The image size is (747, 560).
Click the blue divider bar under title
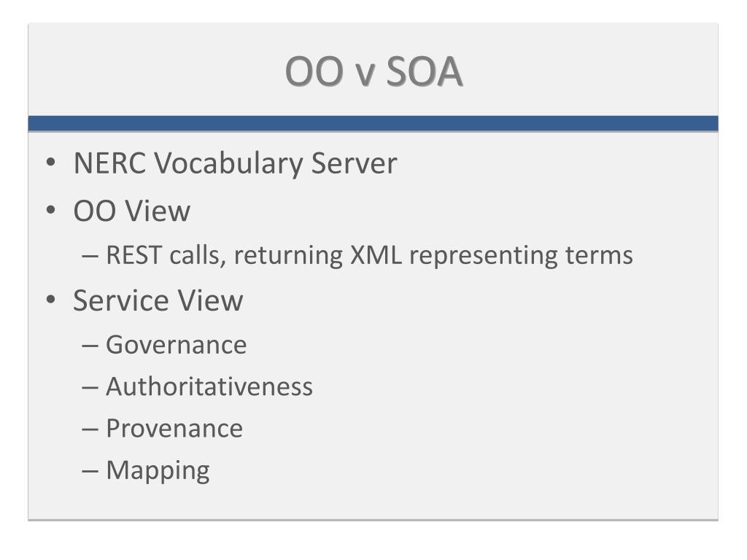tap(373, 123)
